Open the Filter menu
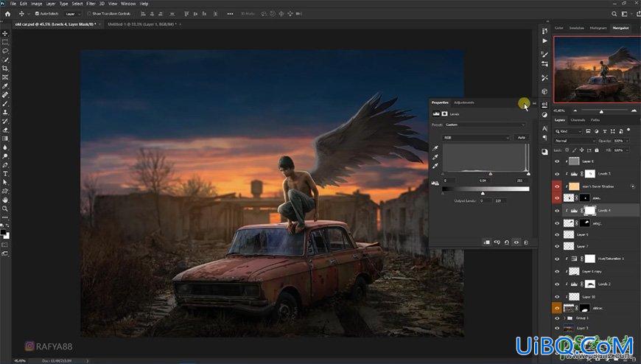This screenshot has height=364, width=641. click(x=91, y=3)
